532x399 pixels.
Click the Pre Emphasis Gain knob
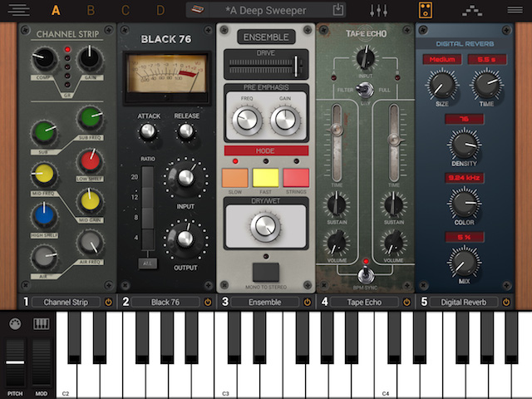pyautogui.click(x=285, y=120)
